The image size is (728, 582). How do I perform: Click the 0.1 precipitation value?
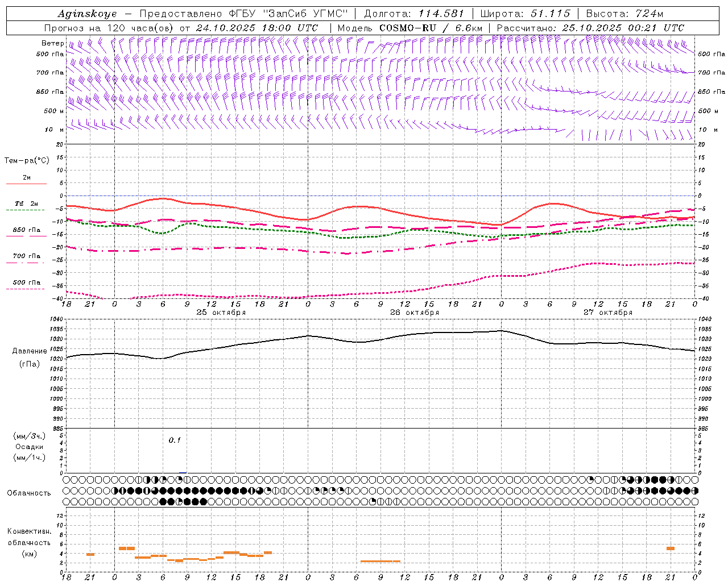click(x=175, y=440)
